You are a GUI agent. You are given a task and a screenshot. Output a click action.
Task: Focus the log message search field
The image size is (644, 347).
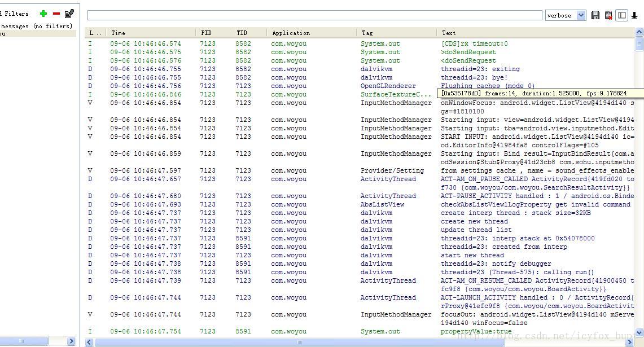pyautogui.click(x=314, y=15)
